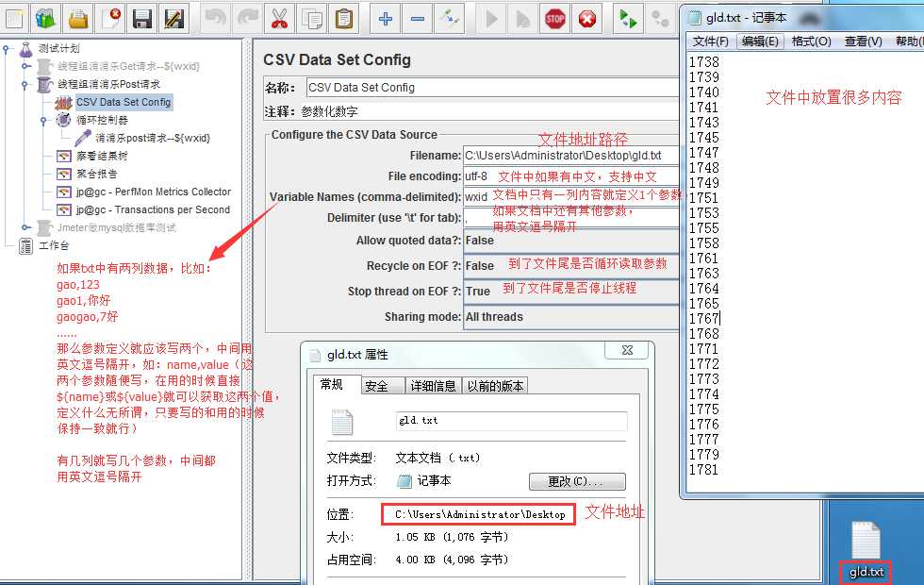Click the Cut scissors icon

click(279, 18)
